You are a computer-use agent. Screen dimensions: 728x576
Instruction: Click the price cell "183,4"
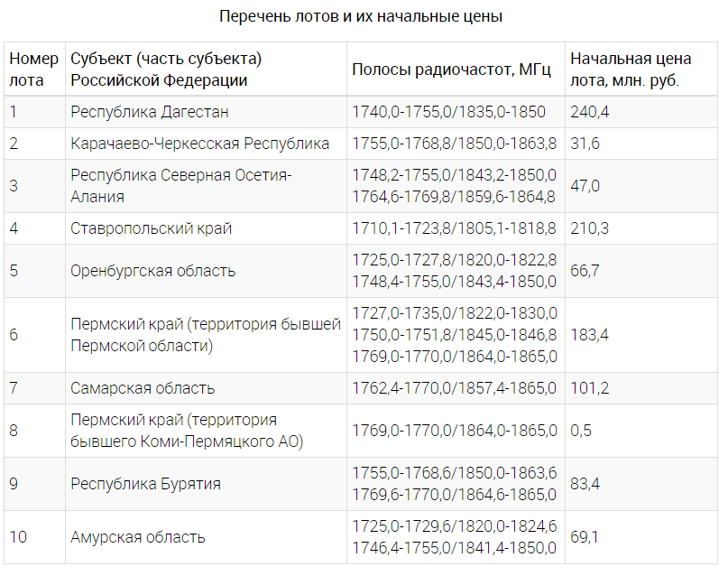590,335
